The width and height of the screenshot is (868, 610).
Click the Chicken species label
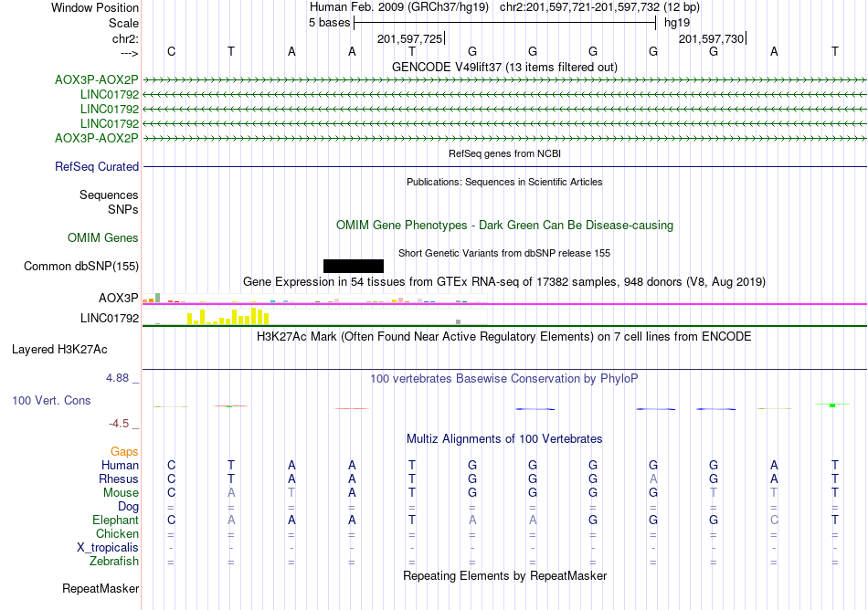coord(117,533)
